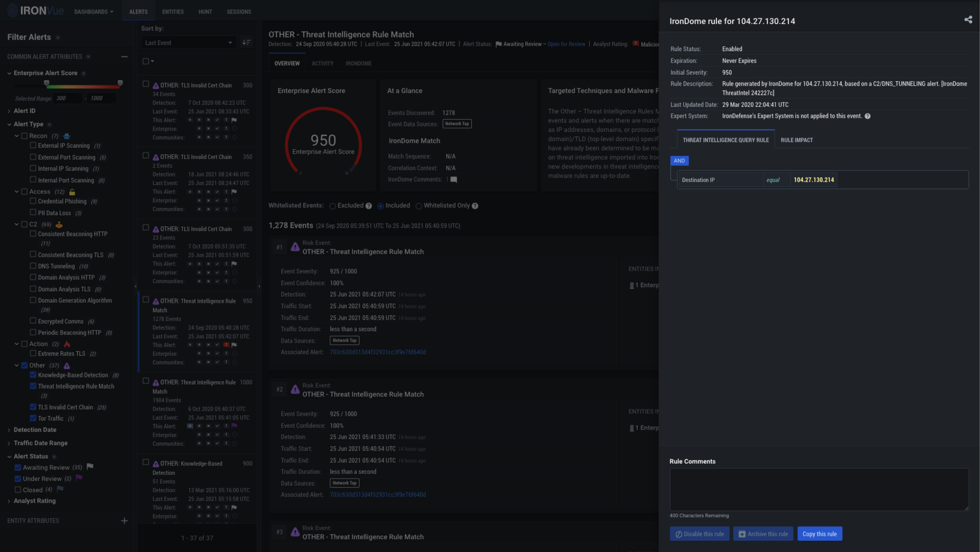Uncheck the Tor Traffic checkbox
The image size is (980, 552).
pyautogui.click(x=33, y=418)
